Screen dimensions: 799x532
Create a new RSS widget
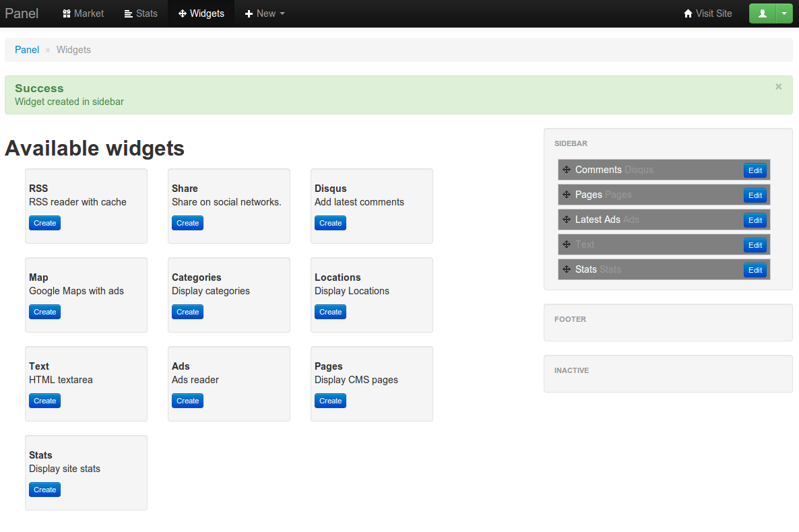[x=44, y=223]
